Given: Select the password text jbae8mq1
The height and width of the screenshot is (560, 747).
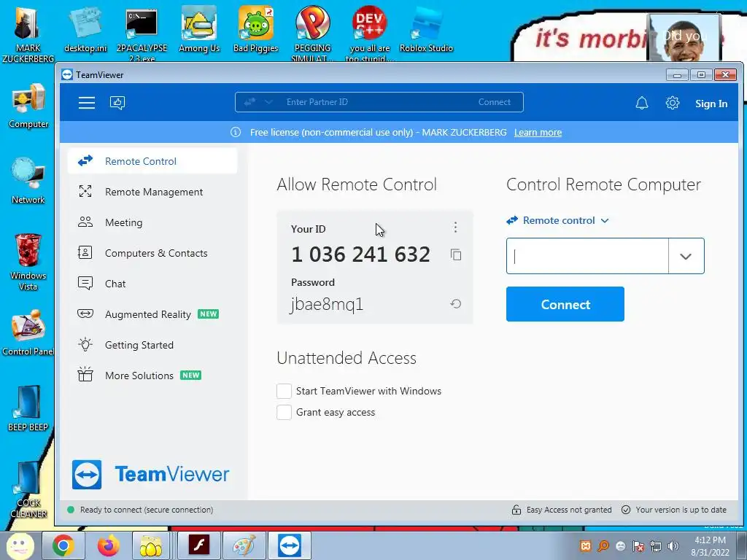Looking at the screenshot, I should coord(327,304).
